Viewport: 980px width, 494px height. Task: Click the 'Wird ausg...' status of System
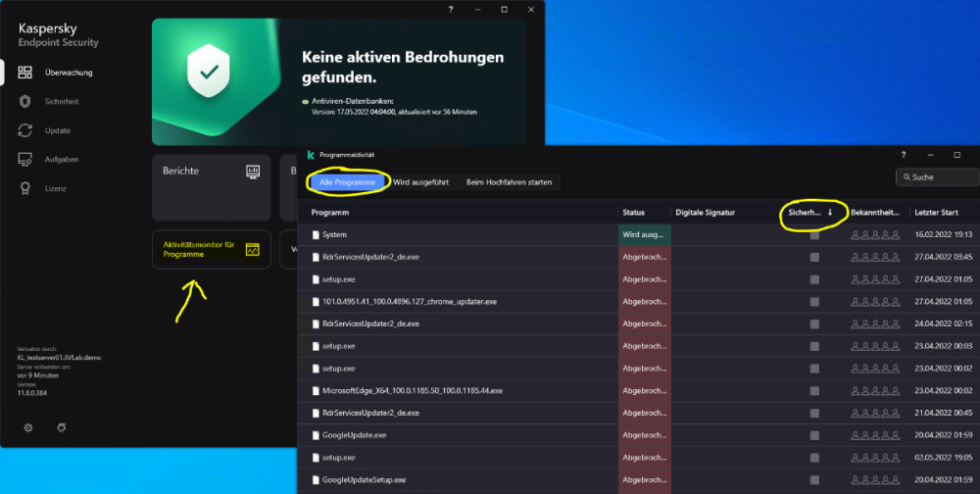point(643,234)
